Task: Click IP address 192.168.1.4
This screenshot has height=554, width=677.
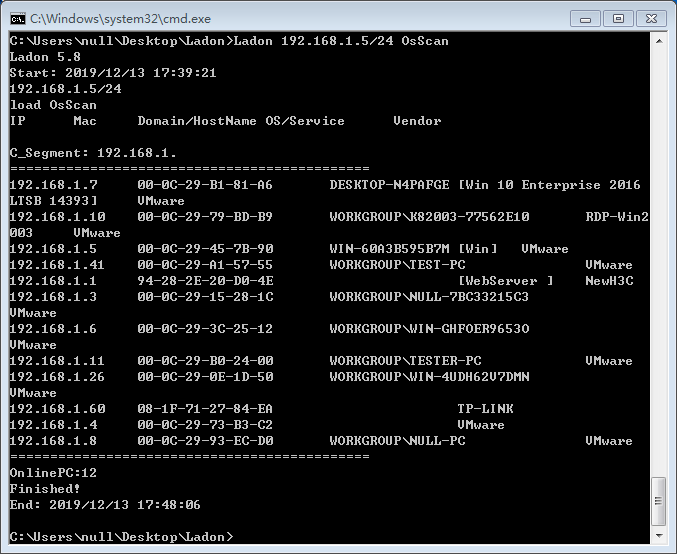Action: pyautogui.click(x=54, y=424)
